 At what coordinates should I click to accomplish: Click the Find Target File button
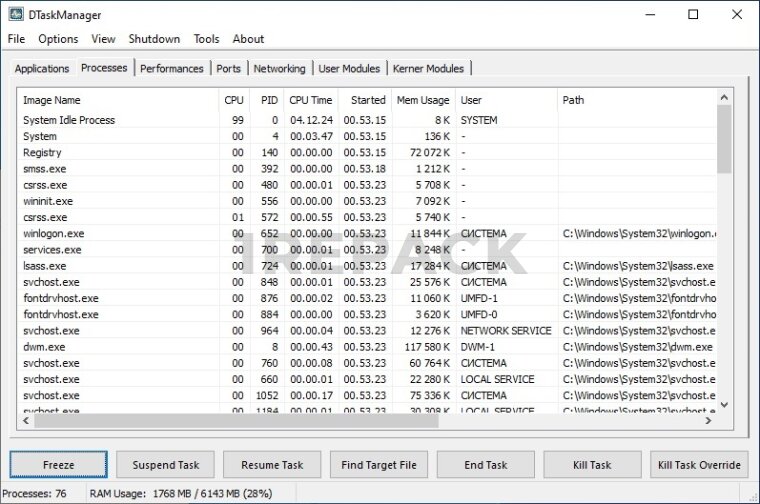(x=379, y=465)
